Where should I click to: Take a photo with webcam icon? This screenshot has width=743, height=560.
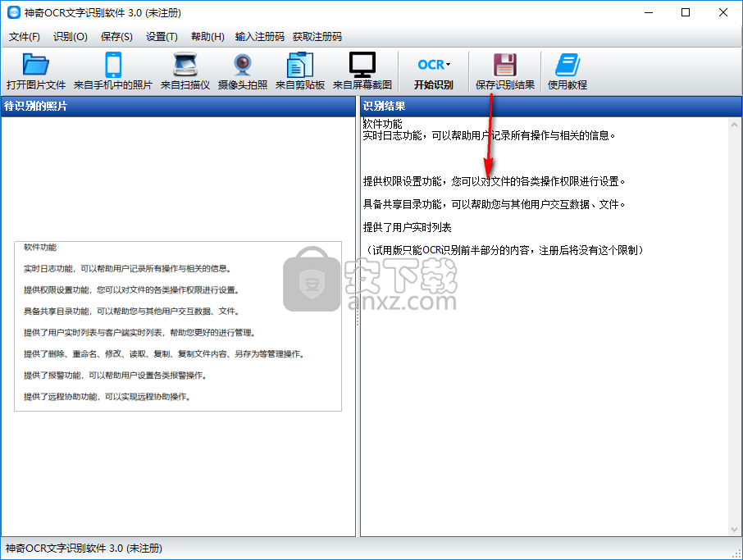(x=243, y=65)
